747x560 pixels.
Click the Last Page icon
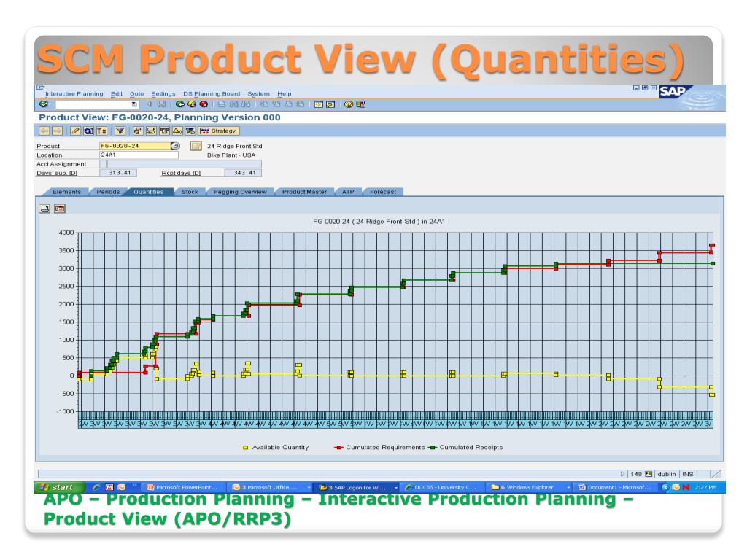tap(300, 104)
